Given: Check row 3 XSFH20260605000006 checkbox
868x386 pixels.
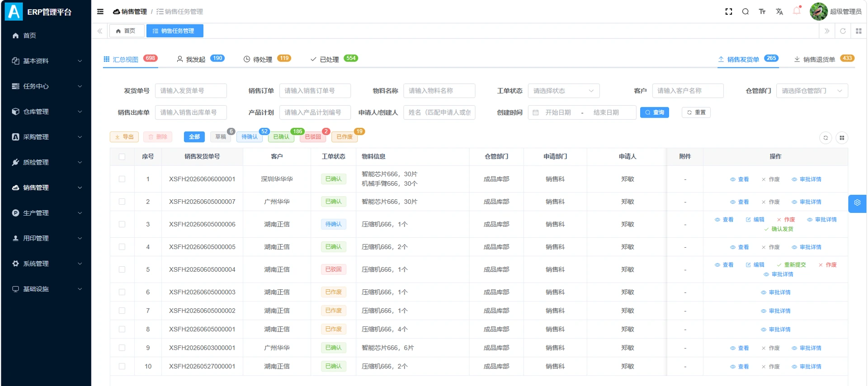Looking at the screenshot, I should pos(122,225).
